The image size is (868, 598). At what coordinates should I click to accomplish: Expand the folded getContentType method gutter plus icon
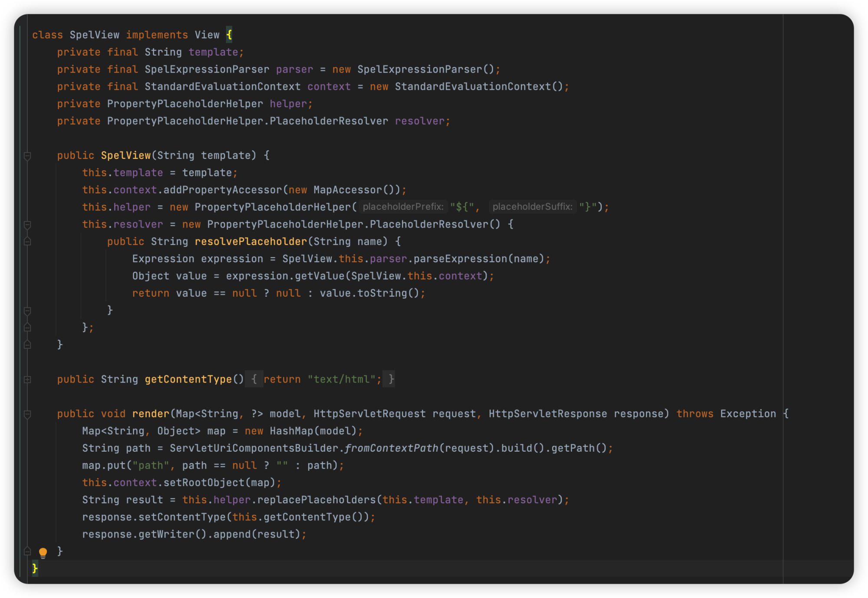tap(27, 380)
